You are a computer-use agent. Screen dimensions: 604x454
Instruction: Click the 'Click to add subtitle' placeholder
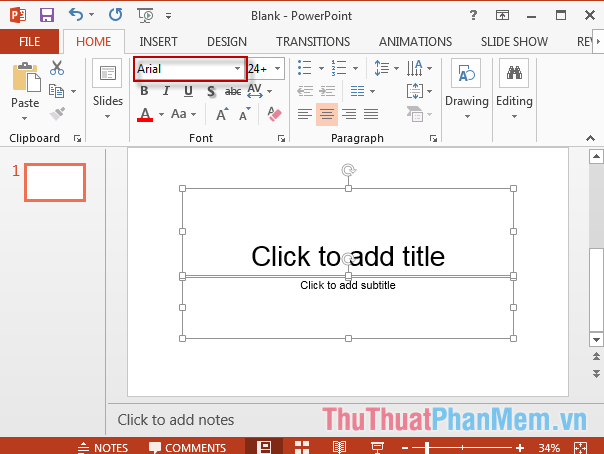pos(348,285)
